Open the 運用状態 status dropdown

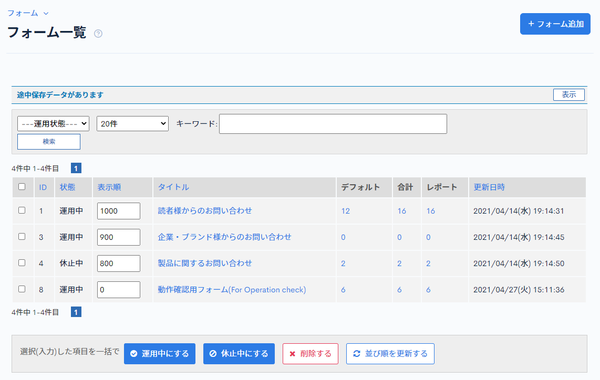pyautogui.click(x=53, y=124)
